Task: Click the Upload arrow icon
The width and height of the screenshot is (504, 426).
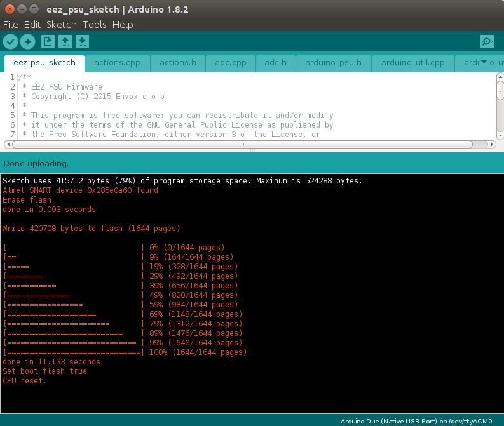Action: pyautogui.click(x=27, y=42)
